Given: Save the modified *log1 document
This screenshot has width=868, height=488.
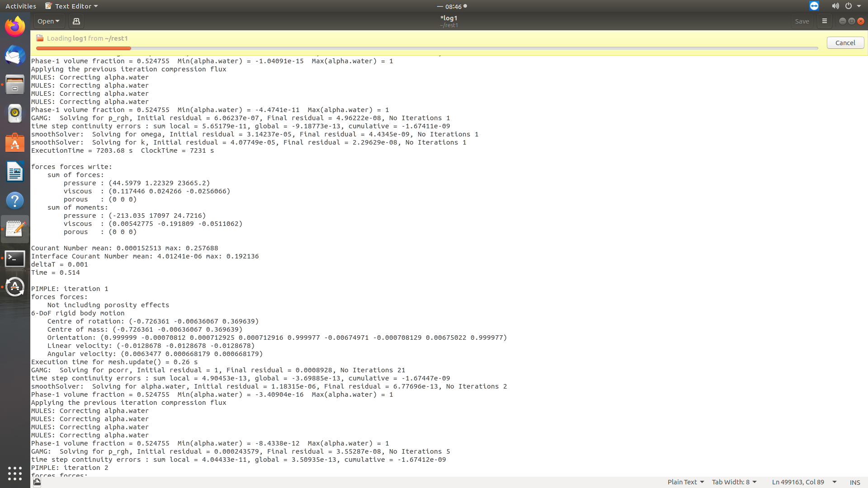Looking at the screenshot, I should pyautogui.click(x=802, y=21).
